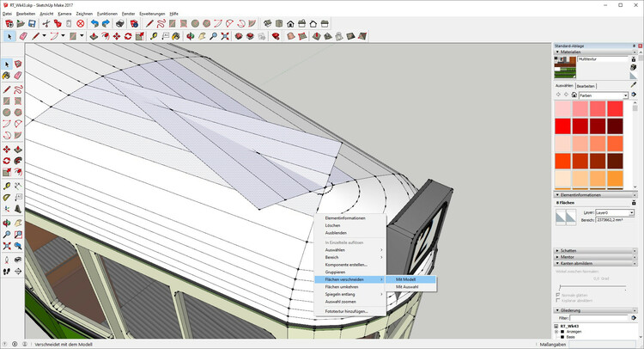
Task: Open the Farben material library dropdown
Action: (x=605, y=95)
